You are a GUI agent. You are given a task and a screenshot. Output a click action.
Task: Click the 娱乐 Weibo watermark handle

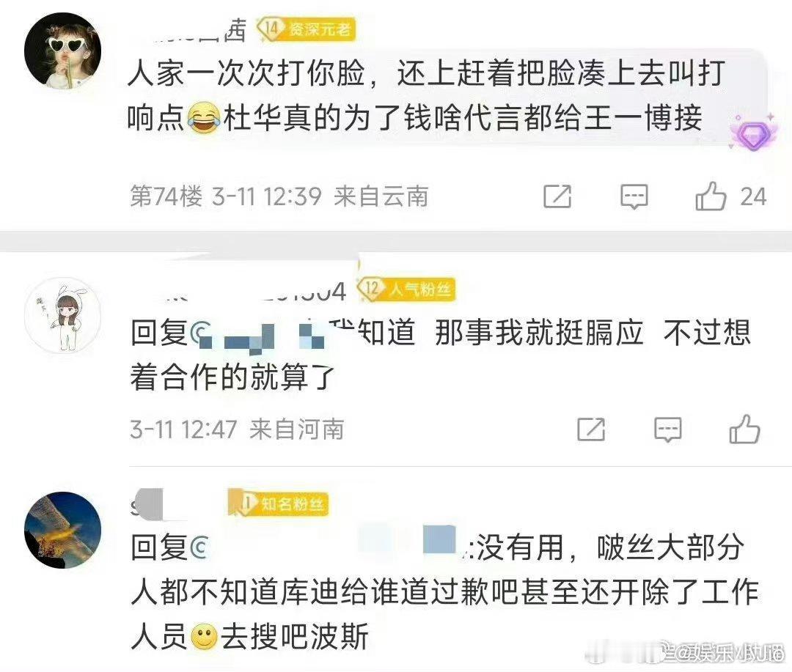coord(725,654)
